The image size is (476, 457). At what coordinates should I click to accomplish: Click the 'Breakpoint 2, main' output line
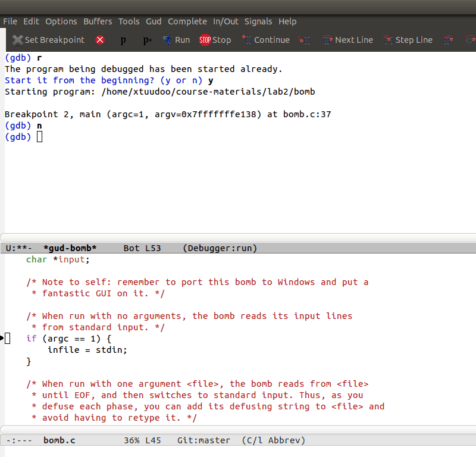pyautogui.click(x=168, y=114)
